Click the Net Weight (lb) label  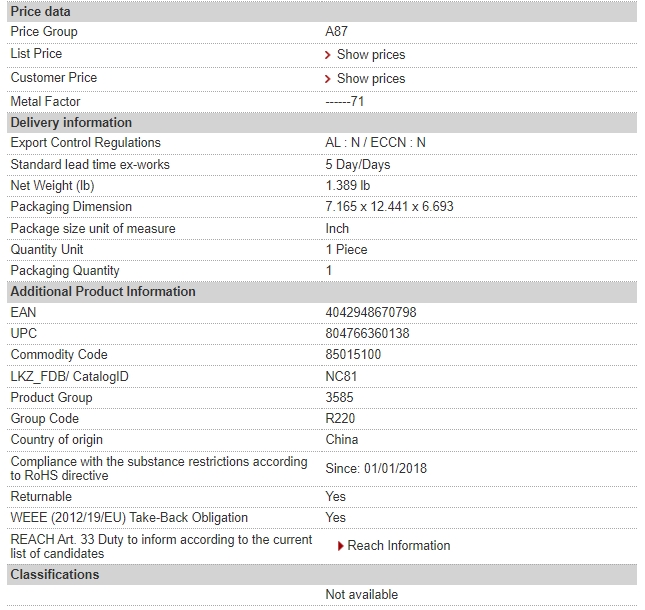(52, 186)
